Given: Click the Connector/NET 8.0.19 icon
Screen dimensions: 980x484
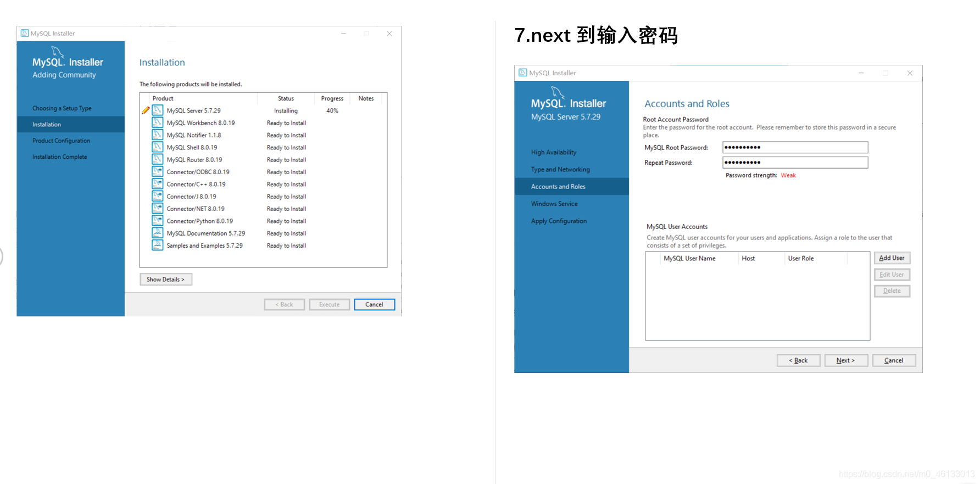Looking at the screenshot, I should [157, 208].
